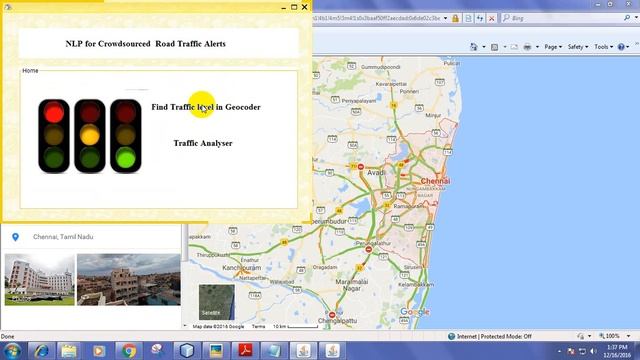Open Find Traffic level in Geocoder
Screen dimensions: 640x360
coord(206,107)
